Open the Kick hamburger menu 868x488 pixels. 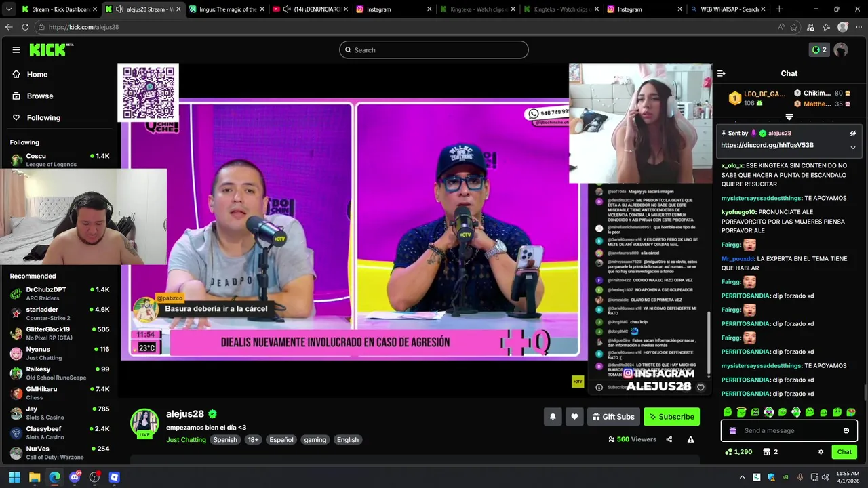click(16, 49)
